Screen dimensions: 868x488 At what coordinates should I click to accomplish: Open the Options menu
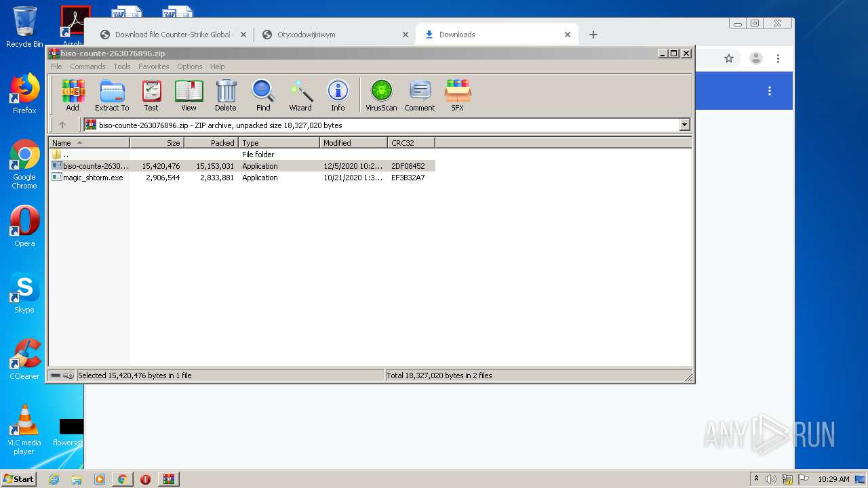click(190, 66)
